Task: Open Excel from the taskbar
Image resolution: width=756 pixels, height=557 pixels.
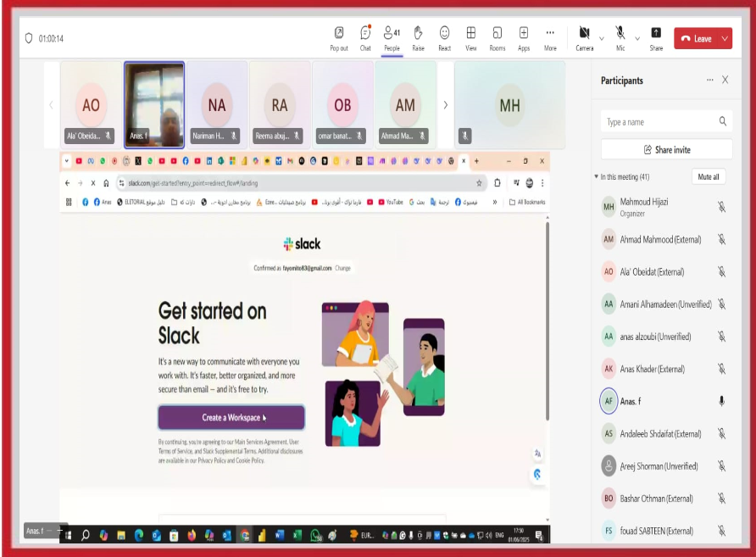Action: tap(297, 535)
